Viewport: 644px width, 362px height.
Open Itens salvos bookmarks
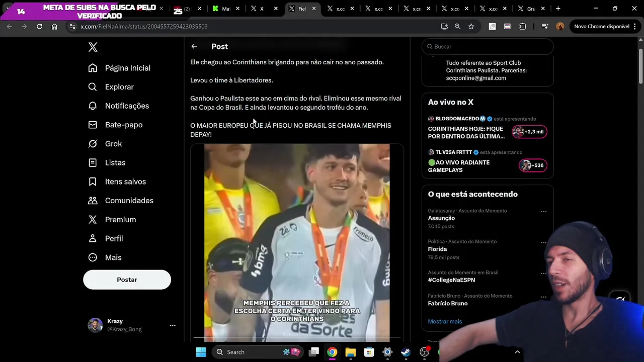(x=117, y=182)
